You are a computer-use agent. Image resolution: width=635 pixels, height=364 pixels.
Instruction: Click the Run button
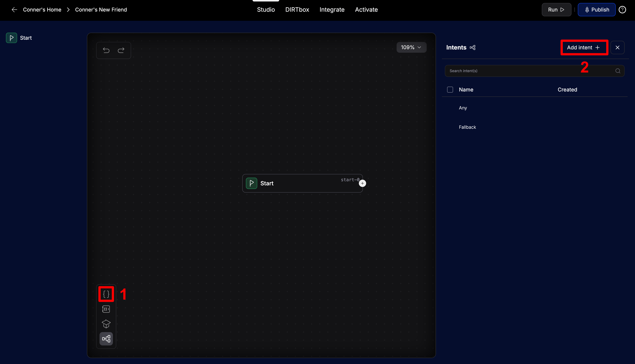[556, 10]
